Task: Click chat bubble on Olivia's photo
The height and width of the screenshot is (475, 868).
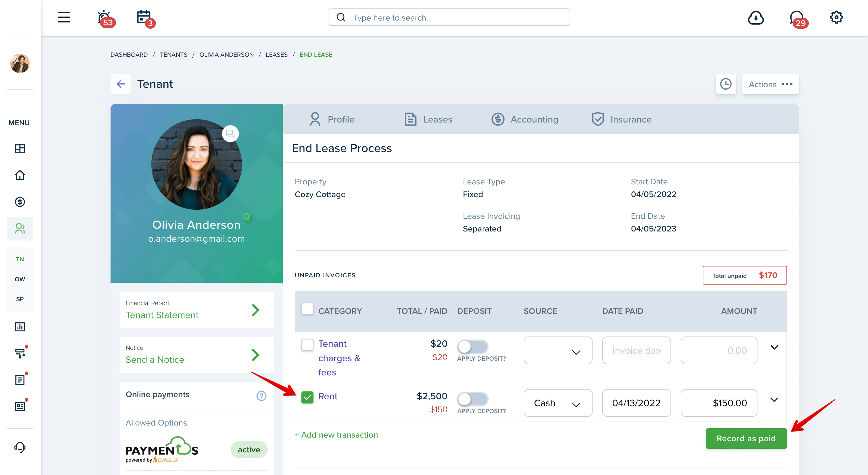Action: 230,134
